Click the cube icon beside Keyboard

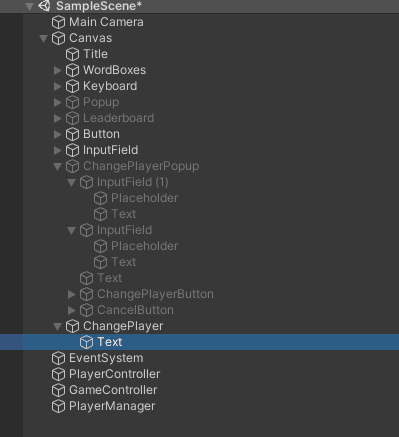point(72,86)
